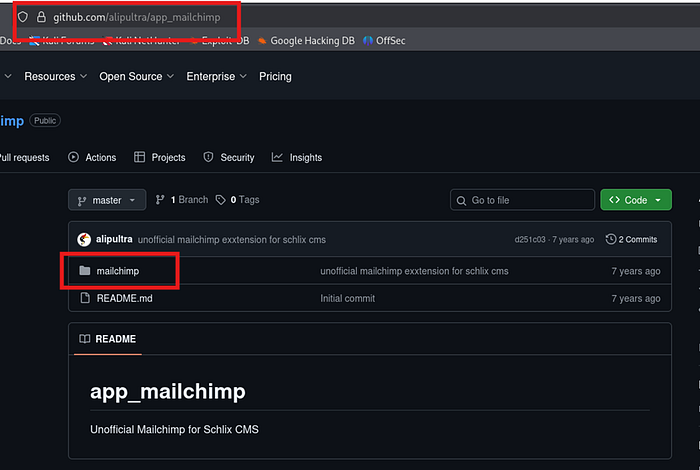Click the shield tracking protection icon
Viewport: 700px width, 470px height.
pyautogui.click(x=23, y=17)
